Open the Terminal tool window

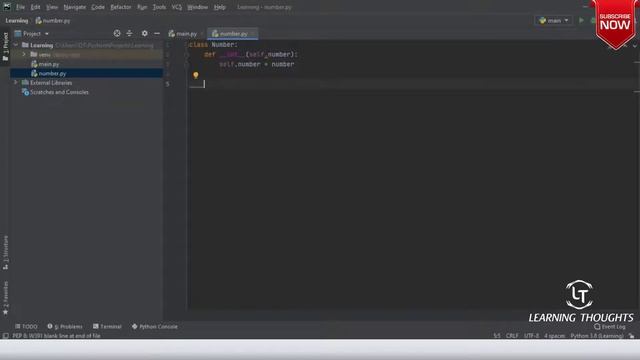(x=107, y=327)
